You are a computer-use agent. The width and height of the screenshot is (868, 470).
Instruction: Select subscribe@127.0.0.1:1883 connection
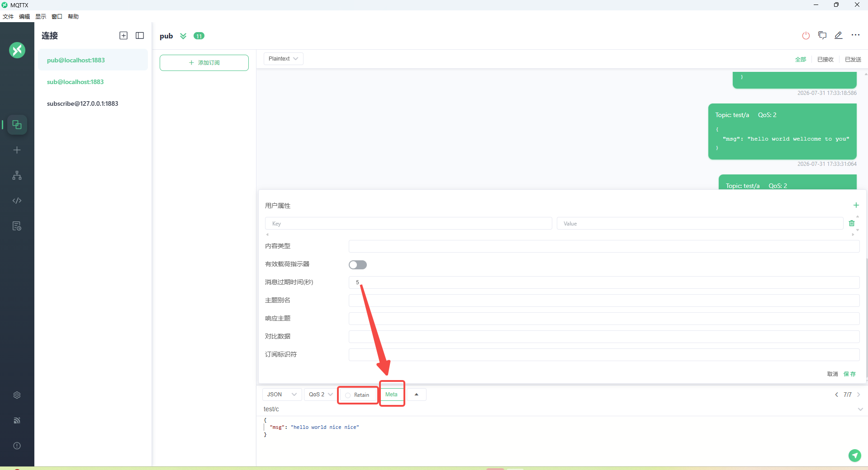coord(93,103)
